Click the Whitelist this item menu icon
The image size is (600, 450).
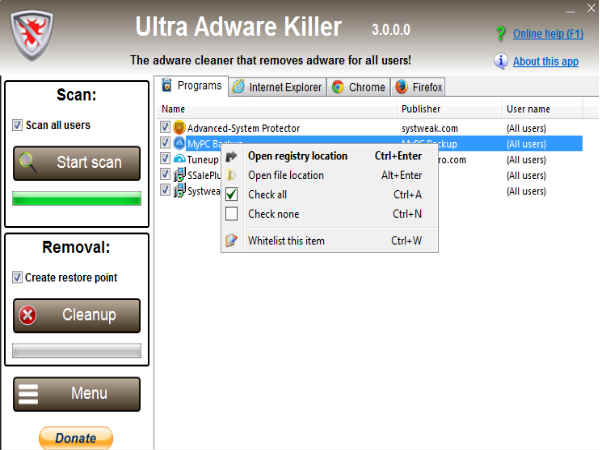(232, 241)
